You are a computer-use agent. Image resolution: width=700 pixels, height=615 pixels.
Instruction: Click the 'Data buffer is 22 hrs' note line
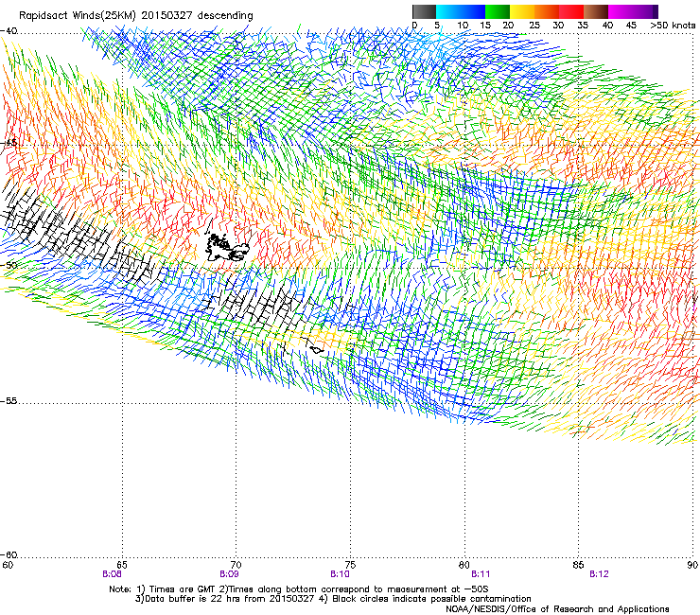(333, 599)
